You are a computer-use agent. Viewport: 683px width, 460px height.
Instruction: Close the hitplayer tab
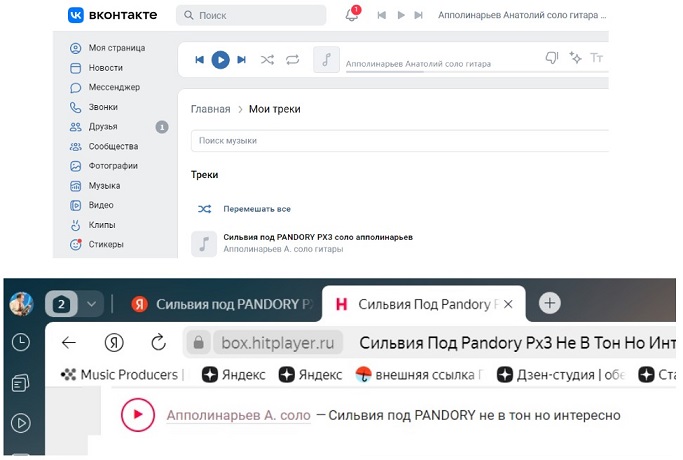pyautogui.click(x=508, y=304)
